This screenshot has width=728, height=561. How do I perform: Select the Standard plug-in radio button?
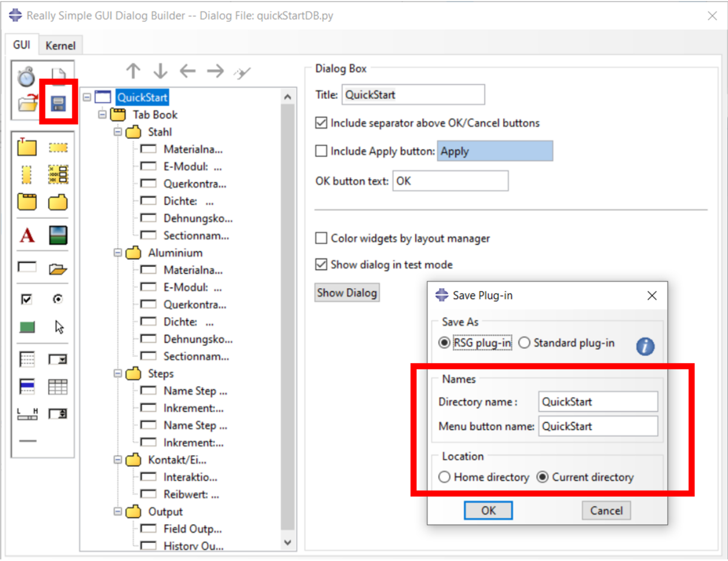[x=524, y=342]
